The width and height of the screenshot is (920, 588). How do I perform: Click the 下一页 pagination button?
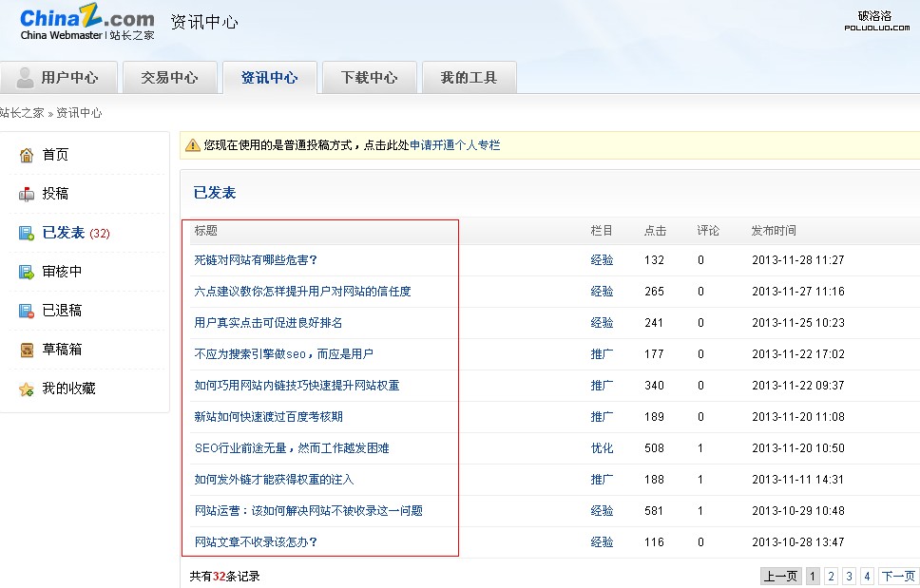[x=899, y=577]
